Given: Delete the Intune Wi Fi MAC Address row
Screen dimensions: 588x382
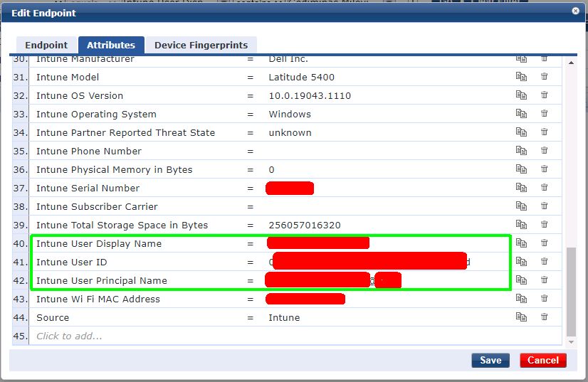Looking at the screenshot, I should (x=544, y=298).
